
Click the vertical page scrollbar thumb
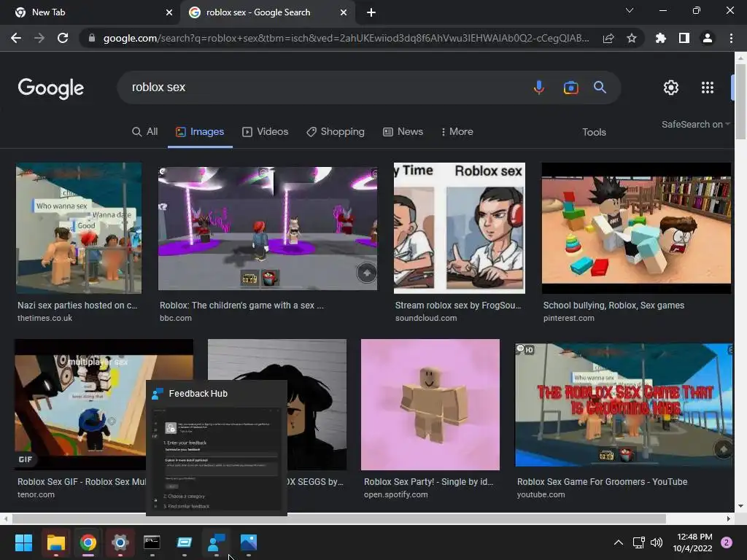[740, 101]
